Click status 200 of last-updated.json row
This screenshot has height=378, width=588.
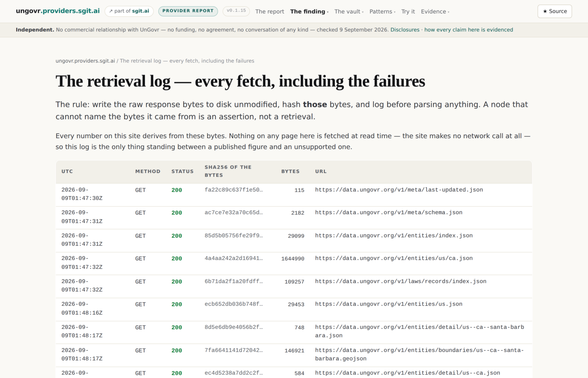coord(177,190)
